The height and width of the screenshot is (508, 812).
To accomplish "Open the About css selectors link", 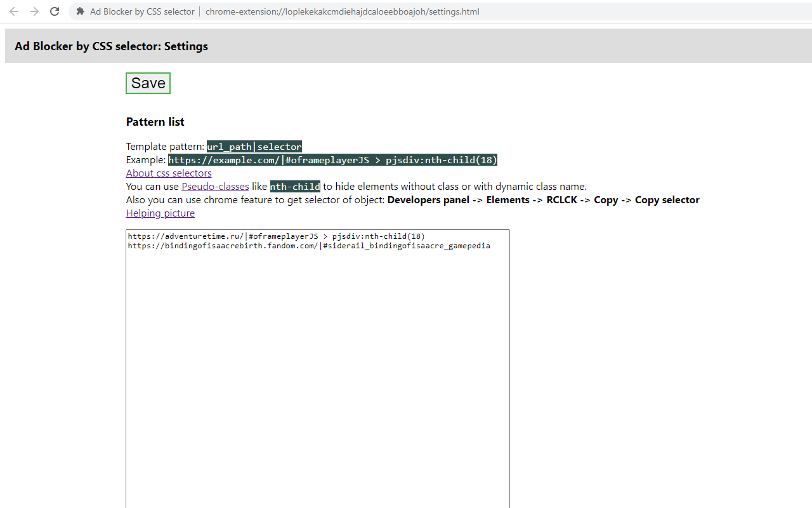I will (x=168, y=173).
